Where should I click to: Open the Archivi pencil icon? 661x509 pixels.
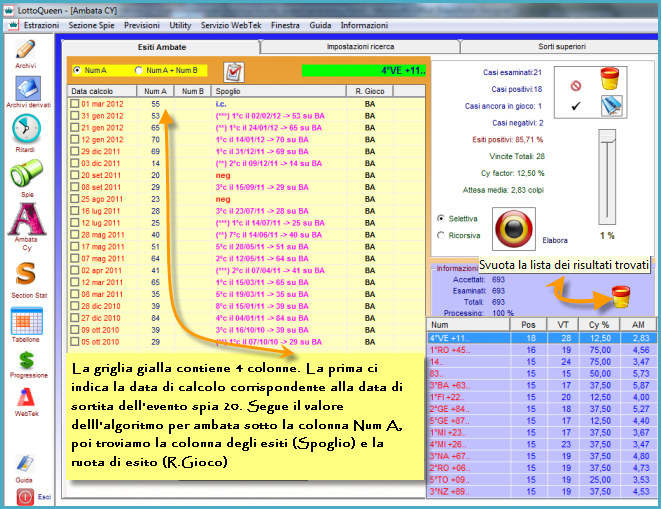[26, 49]
